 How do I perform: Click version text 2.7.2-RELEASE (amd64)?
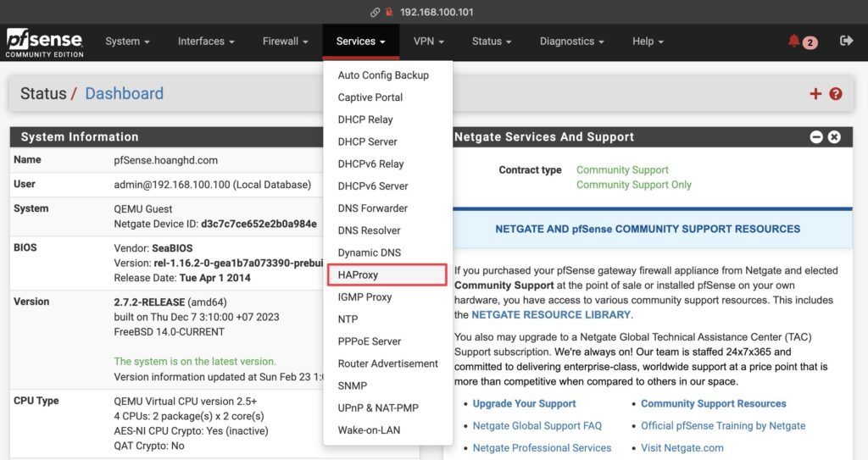tap(170, 302)
